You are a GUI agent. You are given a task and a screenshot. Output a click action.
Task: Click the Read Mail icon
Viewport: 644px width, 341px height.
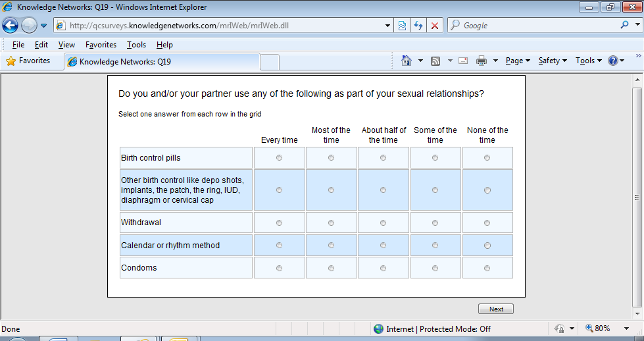click(463, 61)
